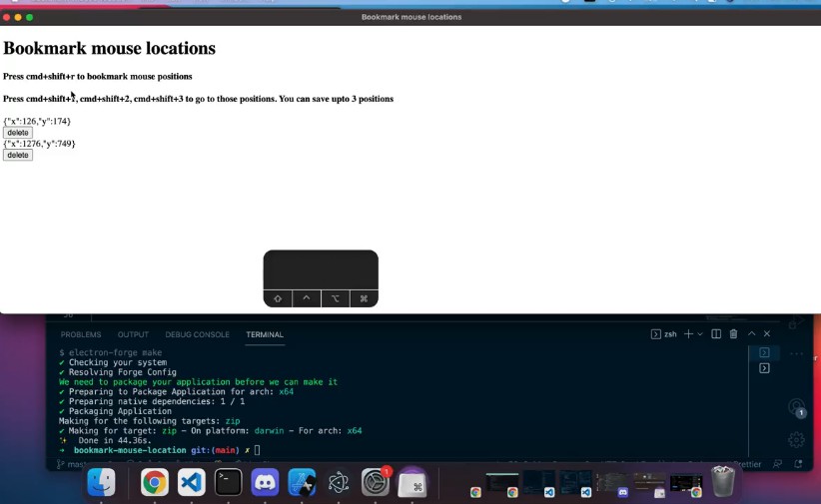This screenshot has width=821, height=504.
Task: Open the Accounts icon with badge
Action: click(796, 407)
